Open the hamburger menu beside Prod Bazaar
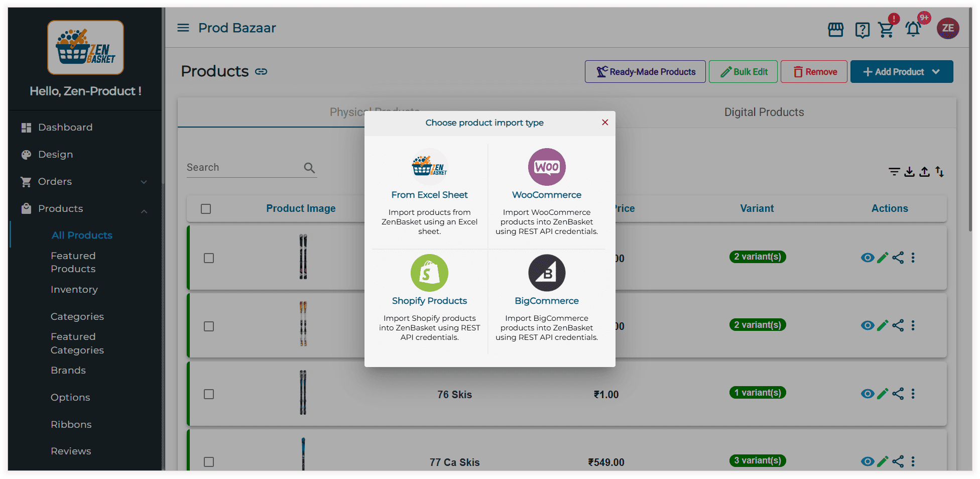This screenshot has height=479, width=980. (x=183, y=28)
